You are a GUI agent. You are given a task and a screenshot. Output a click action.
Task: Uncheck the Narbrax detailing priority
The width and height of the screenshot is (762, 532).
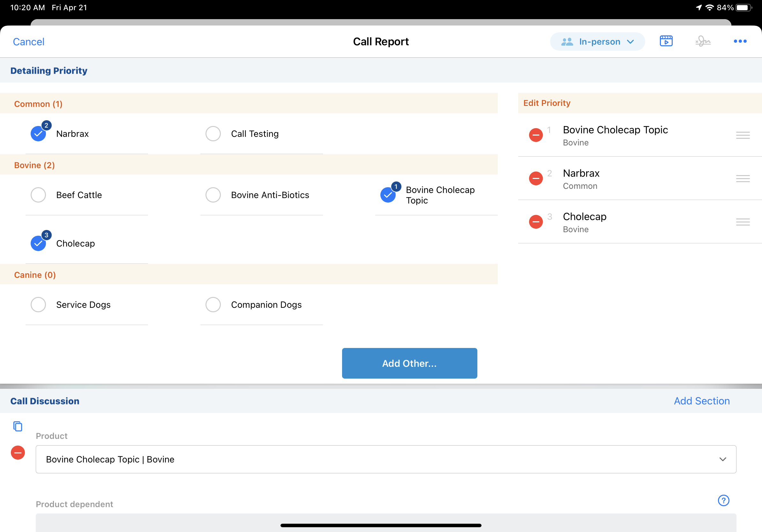click(39, 134)
